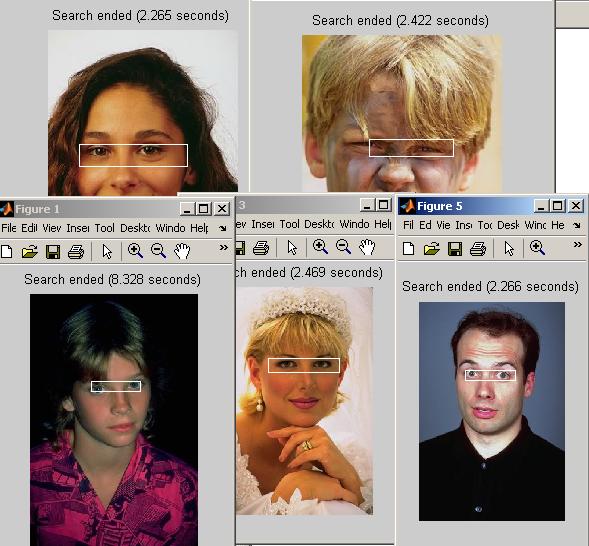Open Desktop menu in Figure 5
Viewport: 589px width, 546px height.
click(508, 225)
